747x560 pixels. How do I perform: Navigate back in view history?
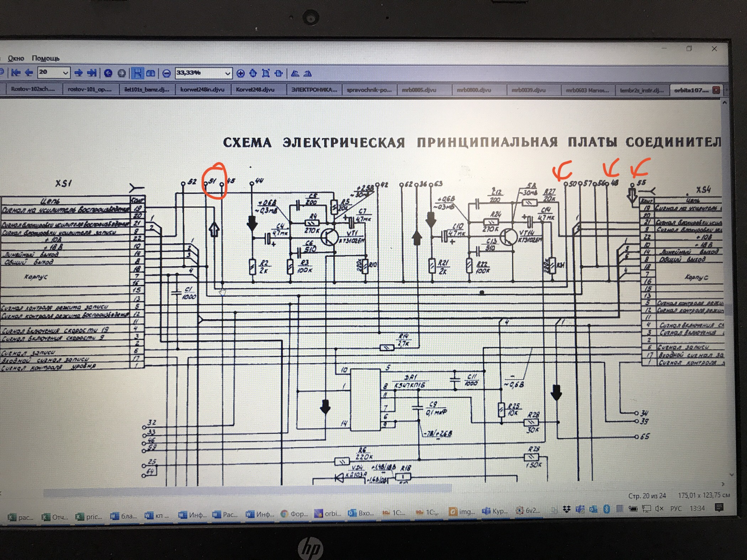pyautogui.click(x=108, y=73)
